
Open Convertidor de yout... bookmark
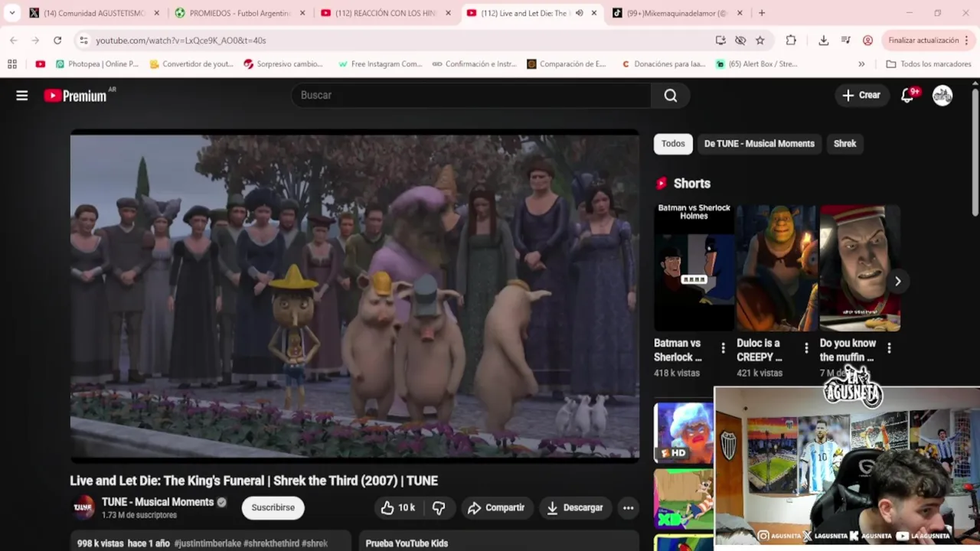[x=191, y=64]
